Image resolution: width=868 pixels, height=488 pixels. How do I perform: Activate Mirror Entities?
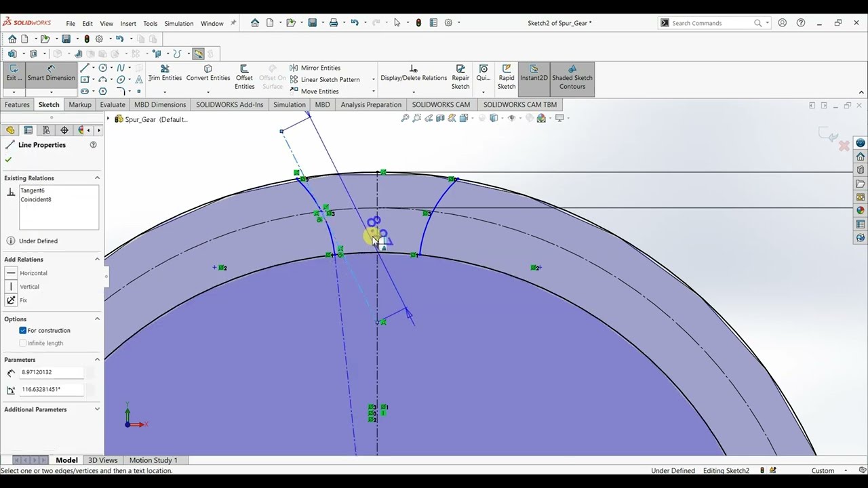(315, 68)
